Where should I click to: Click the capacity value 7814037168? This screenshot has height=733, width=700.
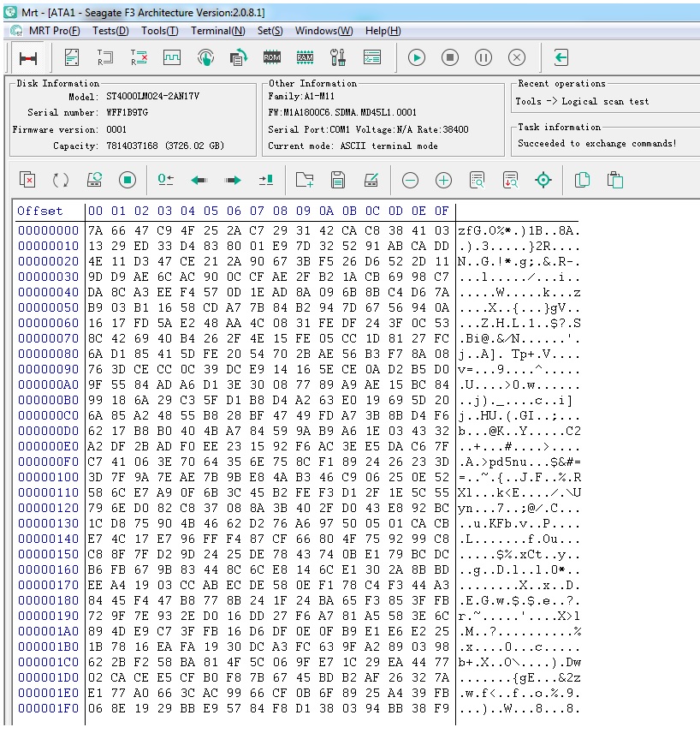(x=133, y=146)
